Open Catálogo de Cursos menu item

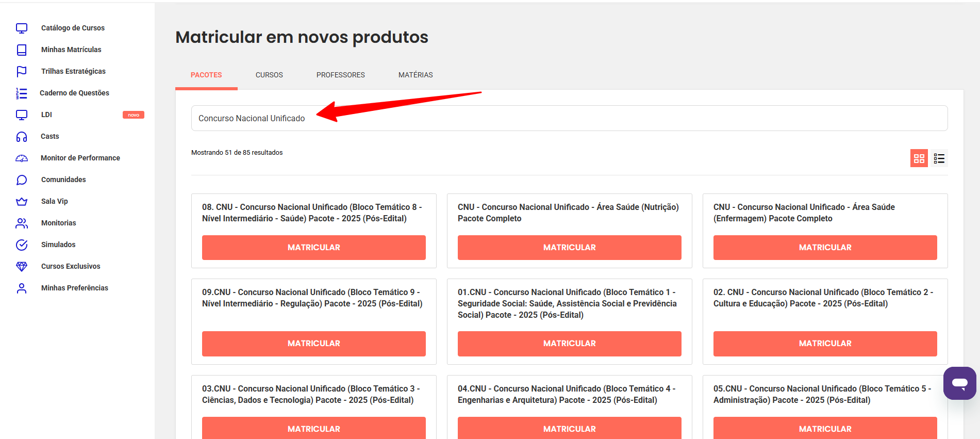click(73, 28)
